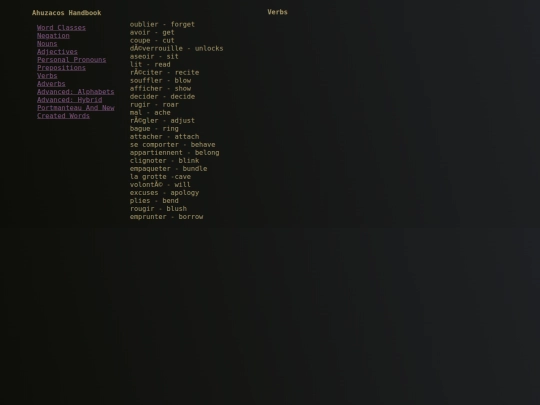Open Advanced: Hybrid link

tap(70, 100)
